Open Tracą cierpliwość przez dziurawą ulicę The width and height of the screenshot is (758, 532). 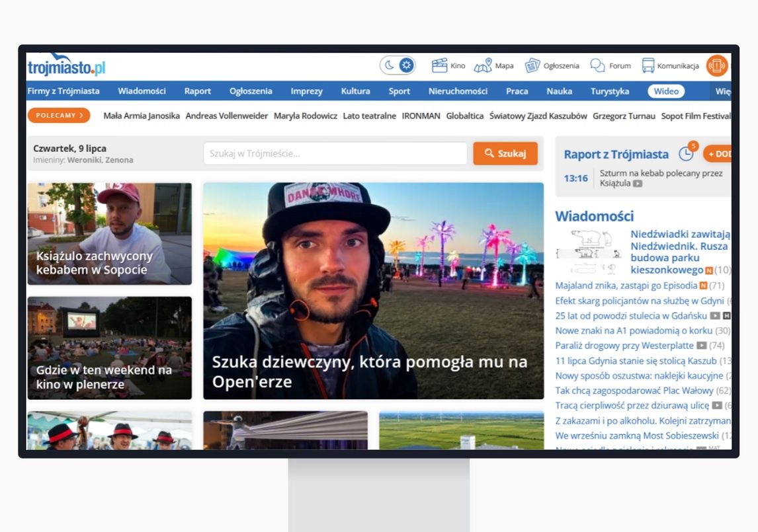tap(632, 406)
